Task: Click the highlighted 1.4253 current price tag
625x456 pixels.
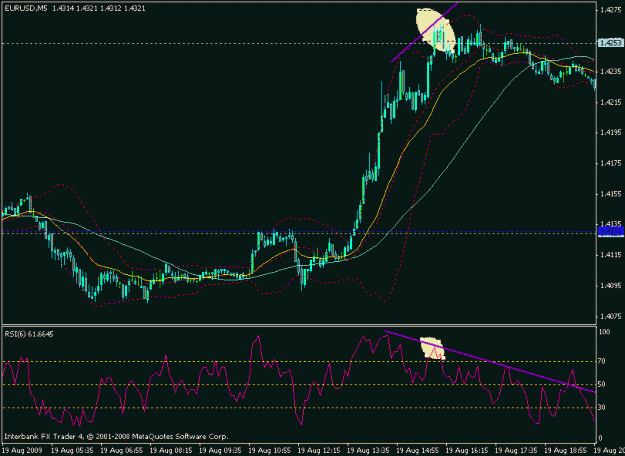Action: [x=611, y=43]
